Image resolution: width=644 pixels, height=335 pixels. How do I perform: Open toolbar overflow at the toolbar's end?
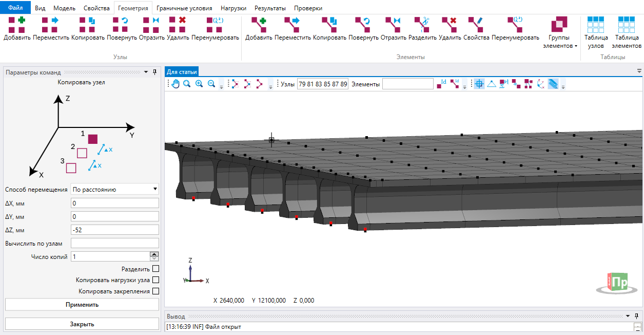[563, 85]
